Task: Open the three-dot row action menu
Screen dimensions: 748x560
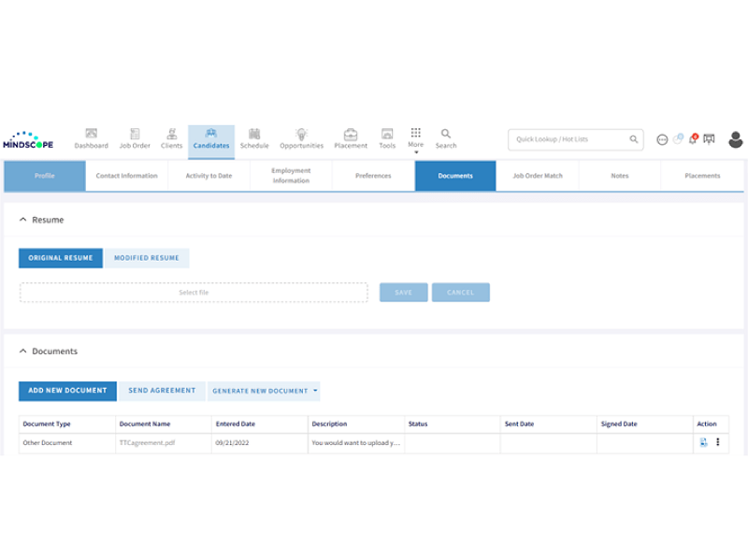Action: (x=718, y=443)
